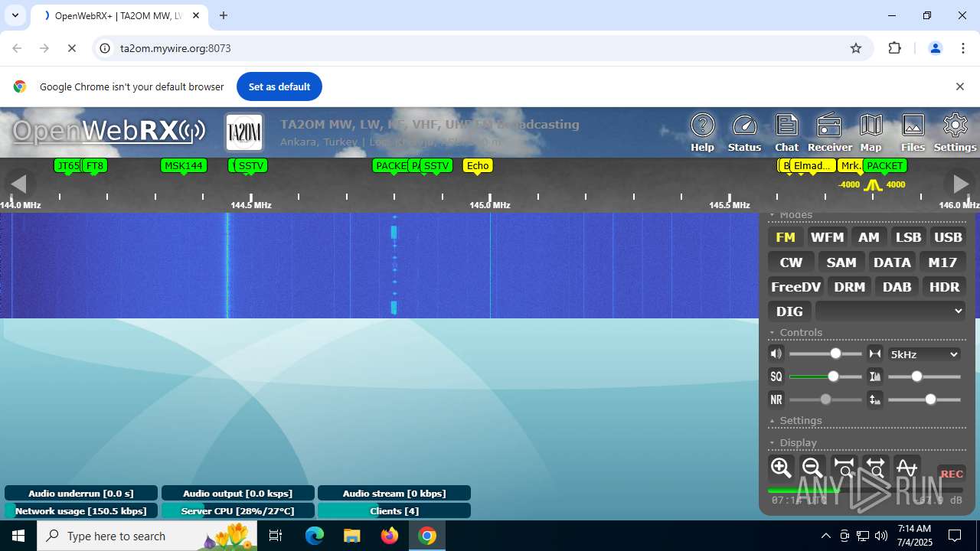Viewport: 980px width, 551px height.
Task: Select FM modulation mode
Action: [786, 237]
